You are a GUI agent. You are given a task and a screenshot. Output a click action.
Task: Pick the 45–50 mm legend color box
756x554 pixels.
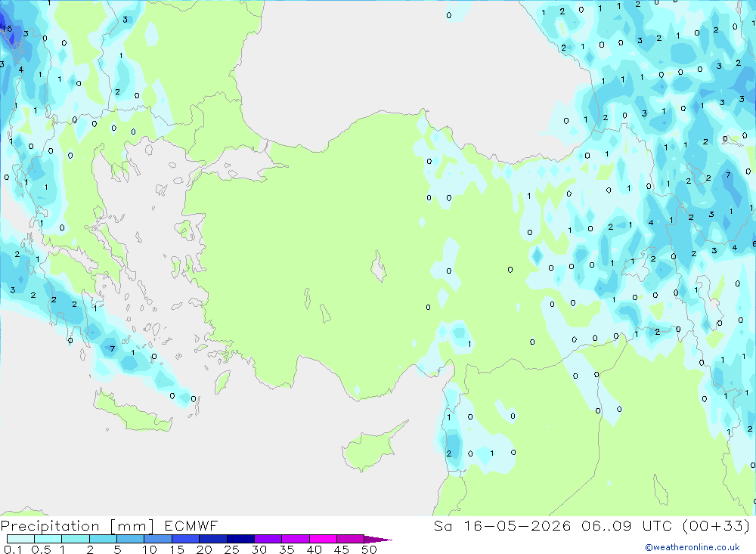351,539
